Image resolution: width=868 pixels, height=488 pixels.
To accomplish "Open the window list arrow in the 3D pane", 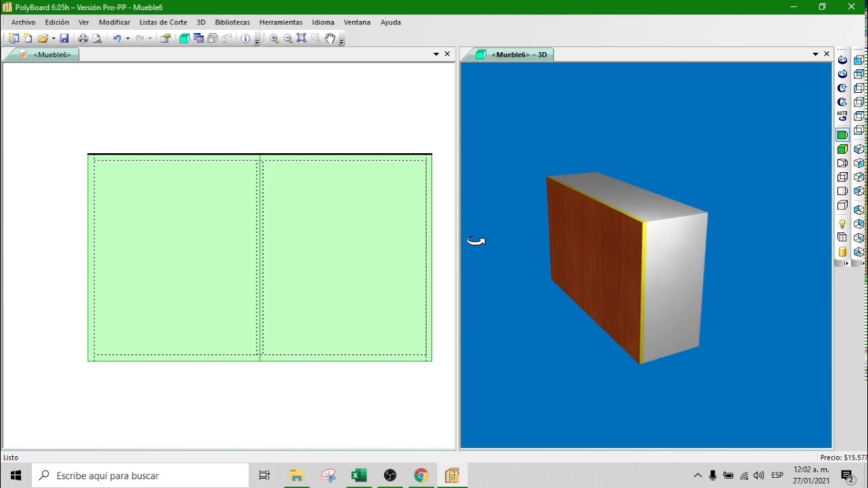I will [x=815, y=54].
